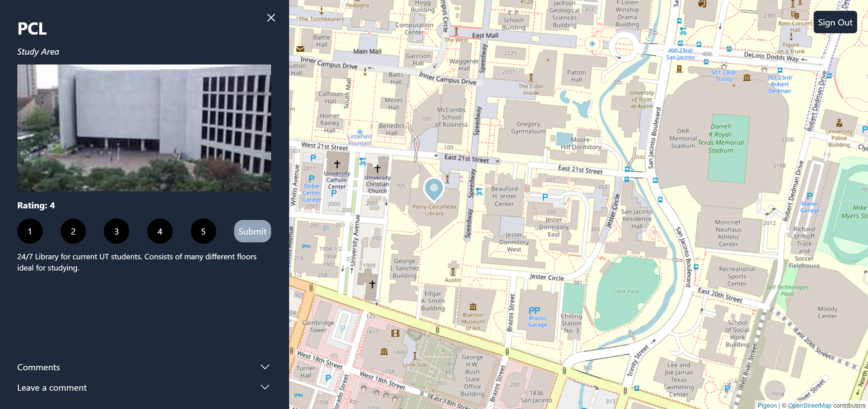The height and width of the screenshot is (409, 868).
Task: Select rating 3 circle
Action: 116,231
